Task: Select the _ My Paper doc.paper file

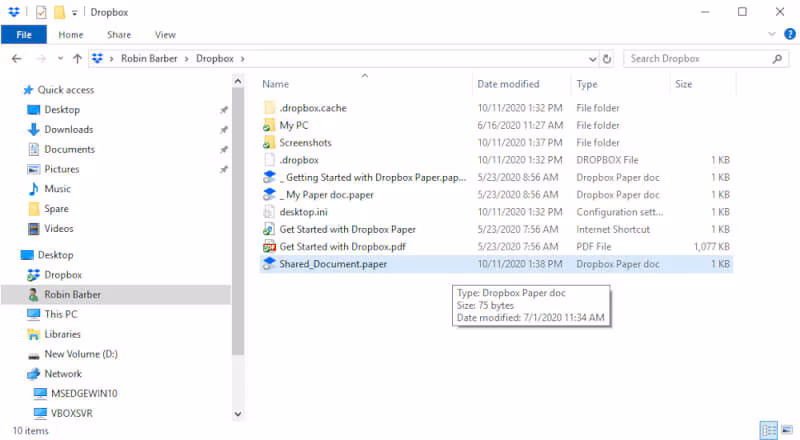Action: pyautogui.click(x=327, y=195)
